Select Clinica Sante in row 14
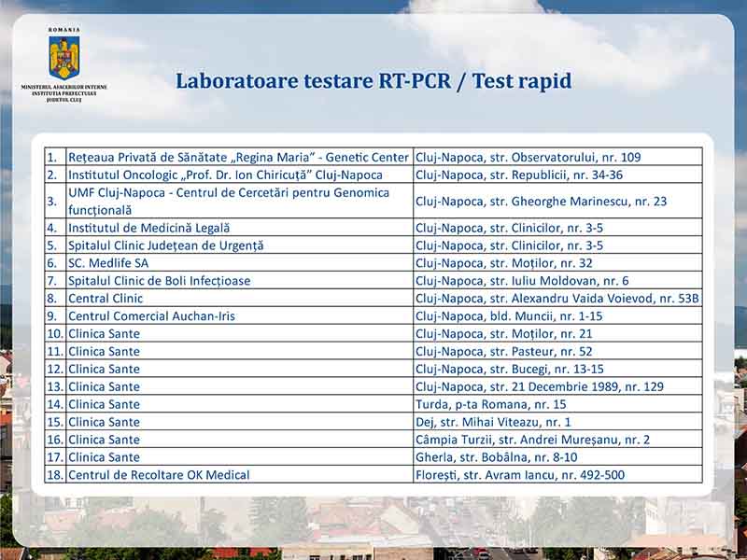 coord(104,404)
